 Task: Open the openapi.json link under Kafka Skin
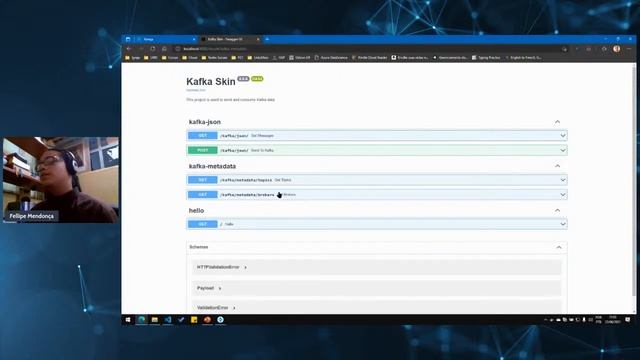point(196,90)
